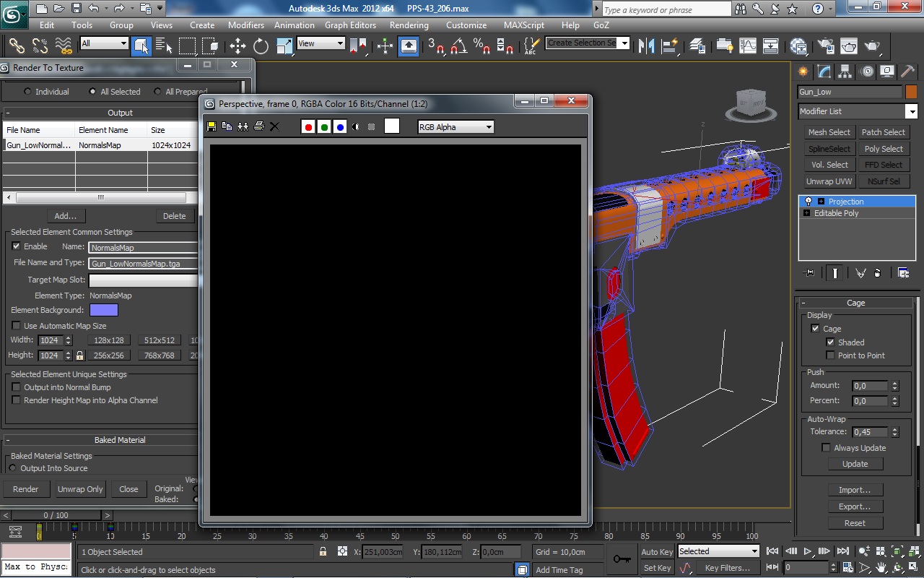This screenshot has height=578, width=924.
Task: Click the Unwrap Only button
Action: [80, 489]
